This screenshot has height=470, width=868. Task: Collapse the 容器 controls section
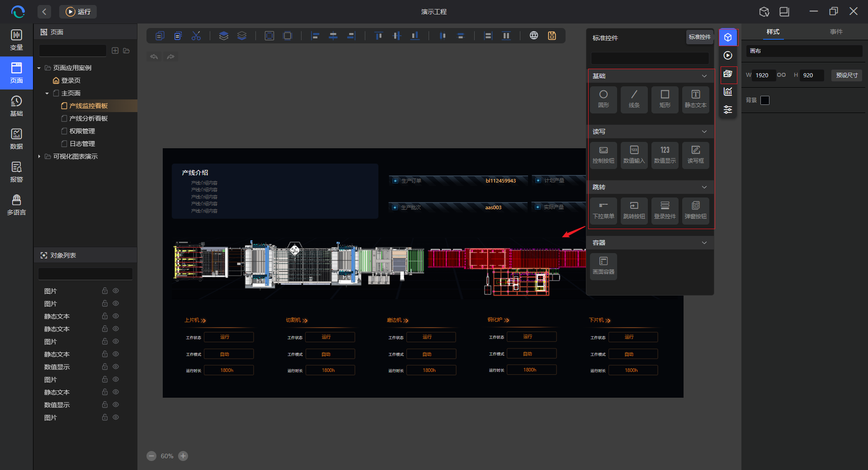tap(704, 243)
